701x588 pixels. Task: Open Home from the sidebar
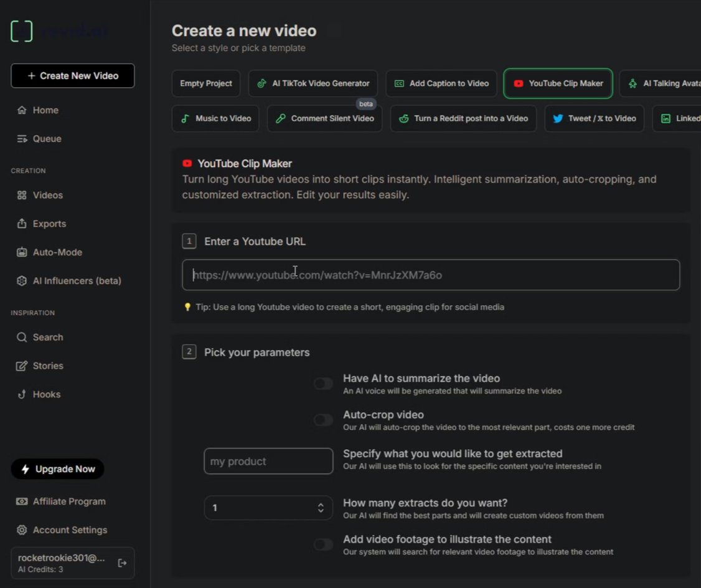pyautogui.click(x=45, y=110)
